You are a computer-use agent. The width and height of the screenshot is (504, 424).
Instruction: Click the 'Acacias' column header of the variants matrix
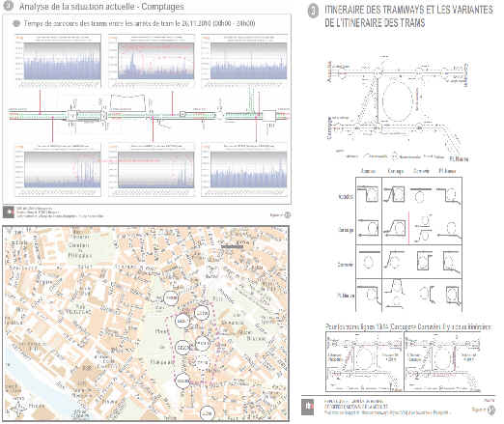pos(368,171)
